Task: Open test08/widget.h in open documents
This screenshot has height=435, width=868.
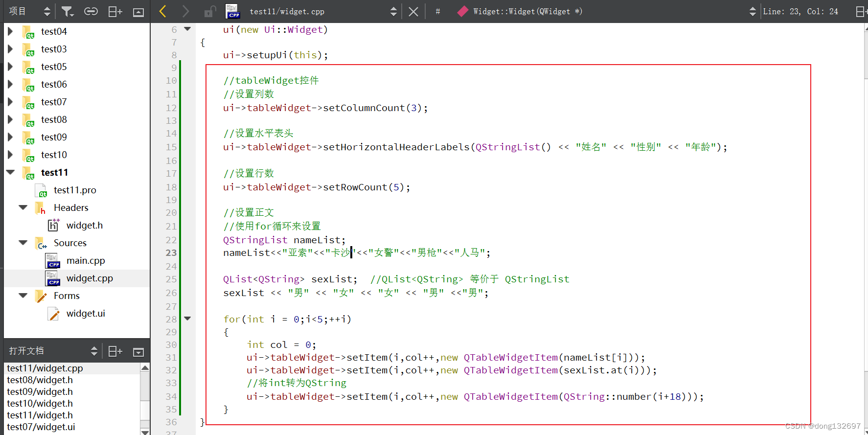Action: coord(40,380)
